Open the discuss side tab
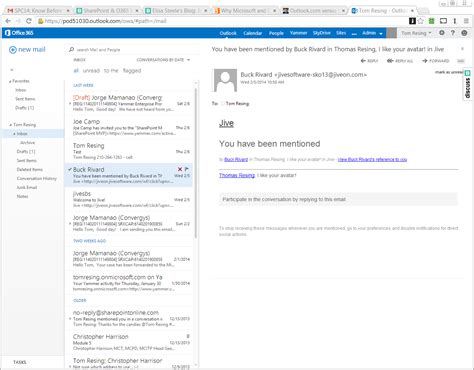474x370 pixels. pos(467,84)
